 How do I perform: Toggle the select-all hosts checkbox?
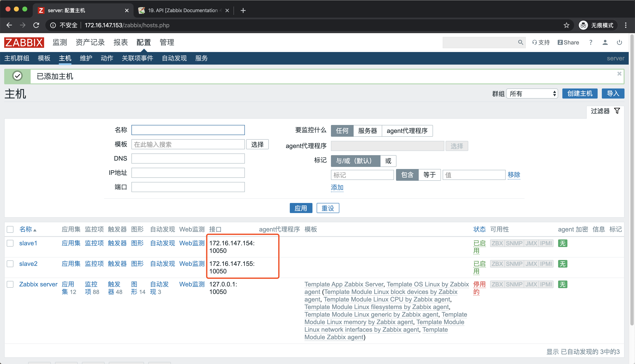click(x=10, y=229)
